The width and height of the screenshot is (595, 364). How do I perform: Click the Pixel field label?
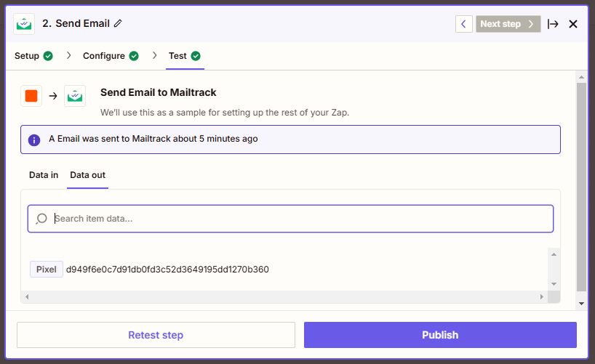click(x=47, y=270)
